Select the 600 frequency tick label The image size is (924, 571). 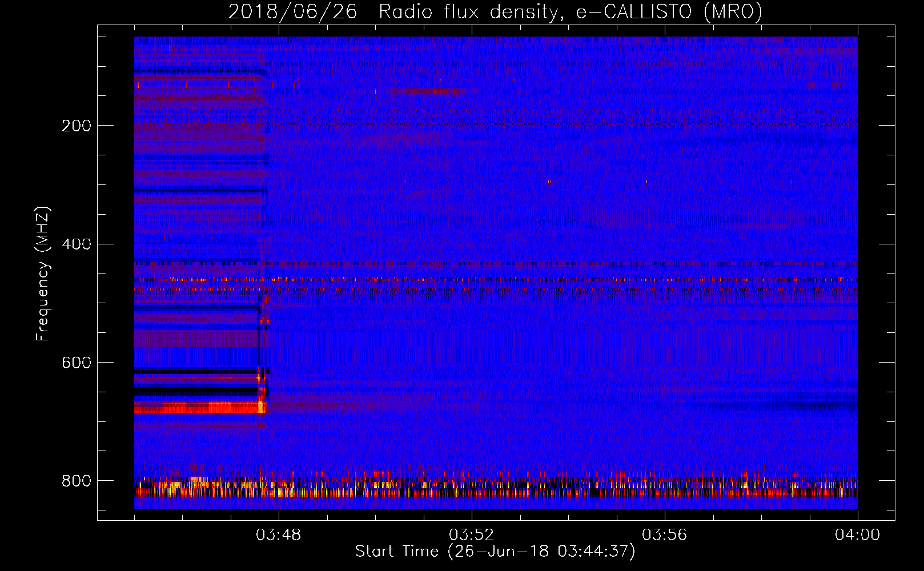tap(77, 363)
